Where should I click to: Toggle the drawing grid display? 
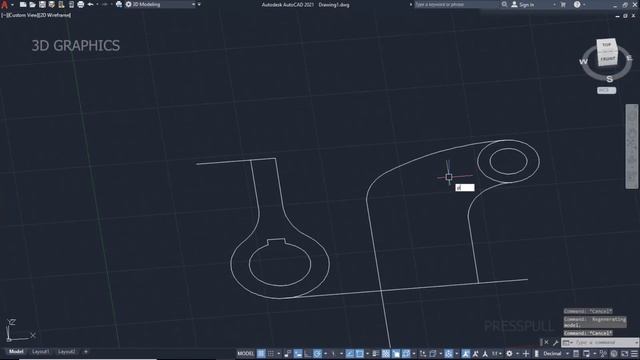click(x=261, y=353)
